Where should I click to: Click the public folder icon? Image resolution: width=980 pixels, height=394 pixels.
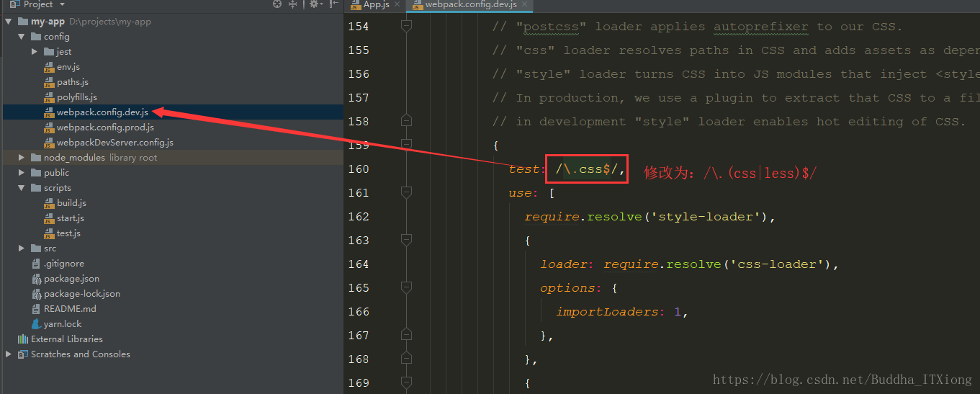point(36,173)
